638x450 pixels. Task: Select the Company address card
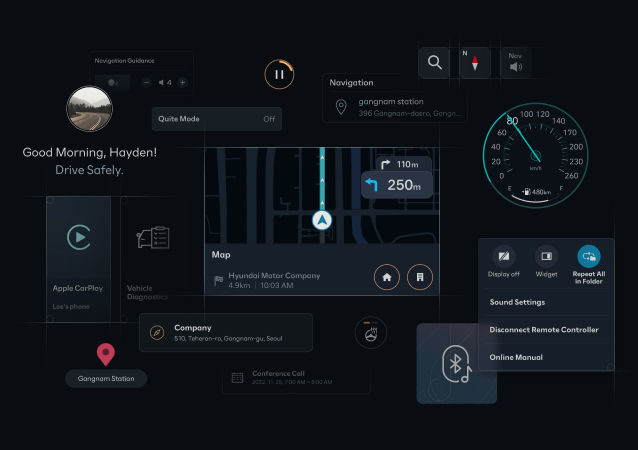pyautogui.click(x=226, y=333)
